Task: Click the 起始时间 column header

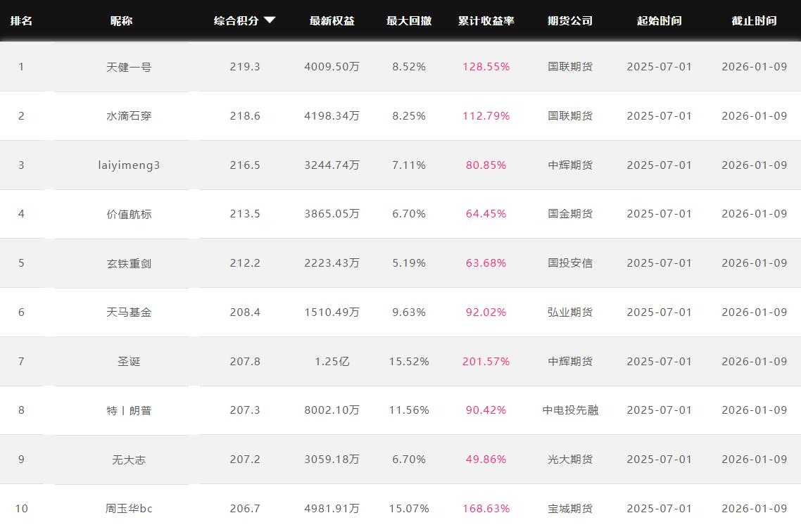Action: [659, 20]
